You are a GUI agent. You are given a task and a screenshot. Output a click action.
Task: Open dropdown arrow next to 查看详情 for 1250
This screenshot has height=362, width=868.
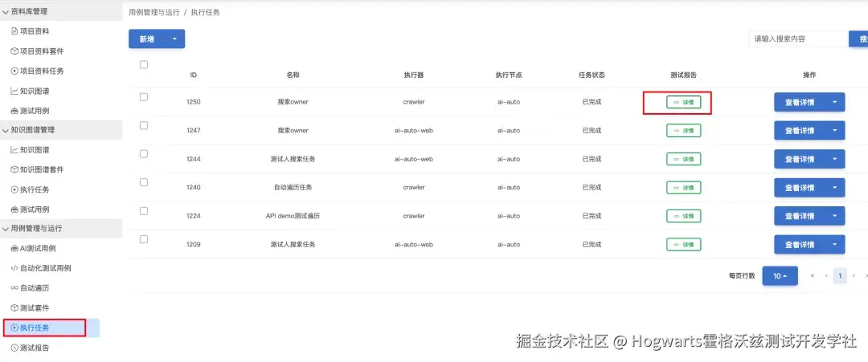pos(834,102)
